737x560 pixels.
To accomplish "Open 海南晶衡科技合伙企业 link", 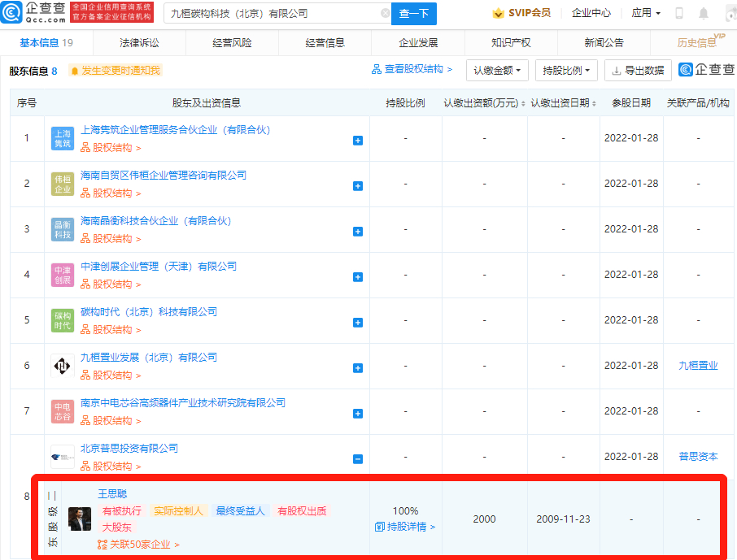I will (x=155, y=221).
